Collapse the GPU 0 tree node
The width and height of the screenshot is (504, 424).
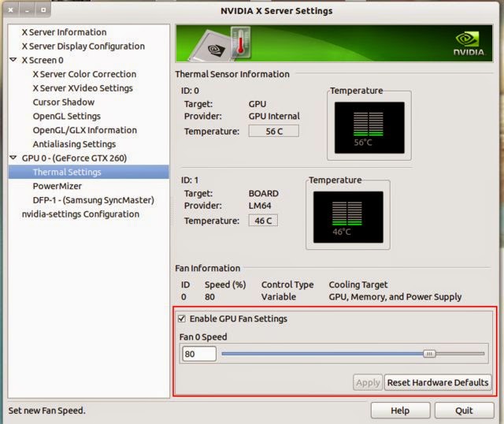(13, 158)
